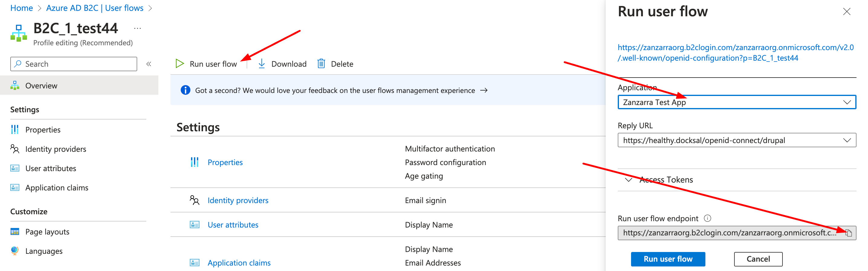
Task: Click the feedback banner message text
Action: tap(335, 90)
